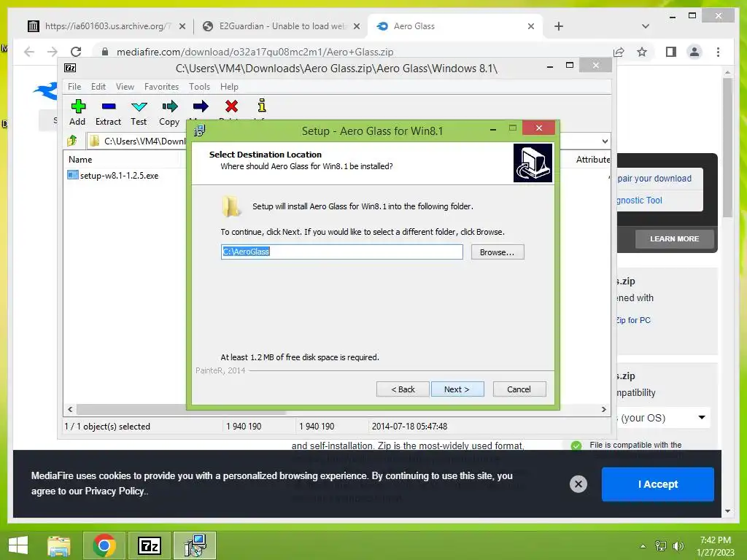
Task: Click Next in Aero Glass setup
Action: pos(457,389)
